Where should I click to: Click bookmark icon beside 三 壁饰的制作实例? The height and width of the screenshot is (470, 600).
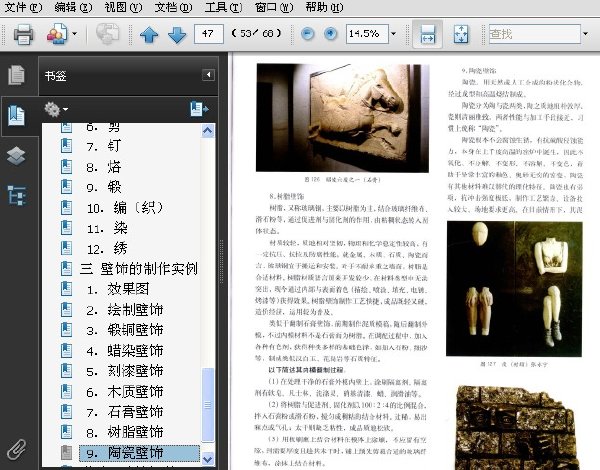(66, 269)
